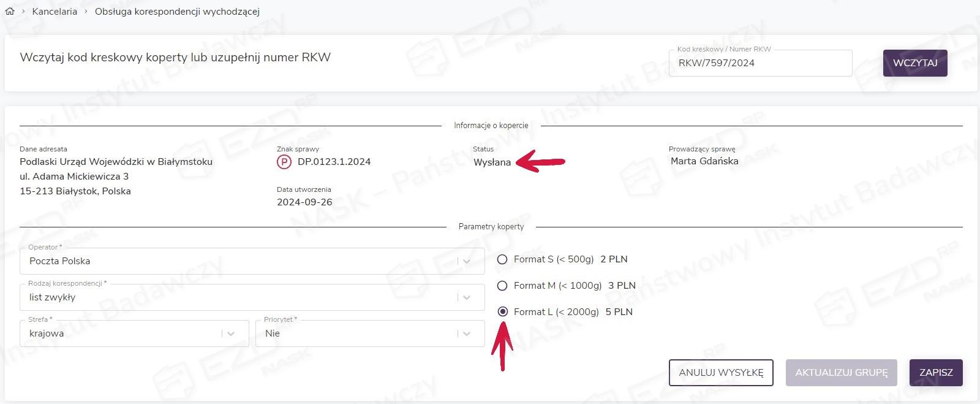This screenshot has height=404, width=980.
Task: Click the AKTUALIZUJ GRUPĘ button
Action: [841, 373]
